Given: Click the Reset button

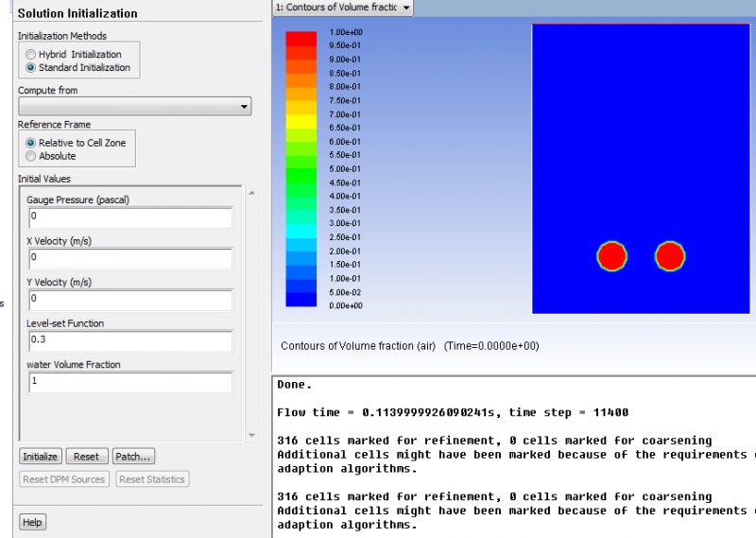Looking at the screenshot, I should point(87,457).
